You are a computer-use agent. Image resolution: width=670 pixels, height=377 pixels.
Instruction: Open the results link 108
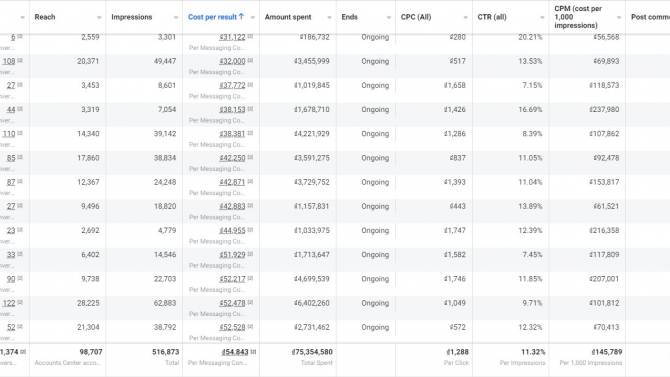[x=9, y=61]
